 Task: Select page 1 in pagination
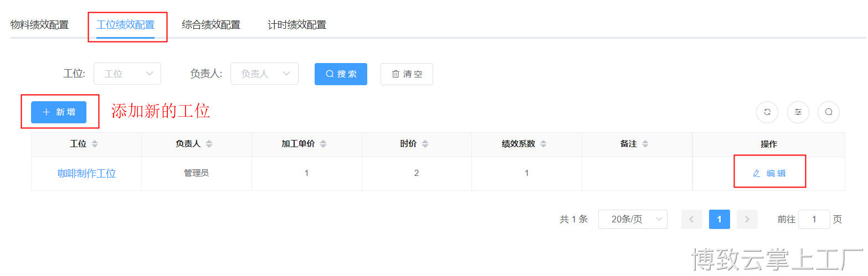coord(720,220)
